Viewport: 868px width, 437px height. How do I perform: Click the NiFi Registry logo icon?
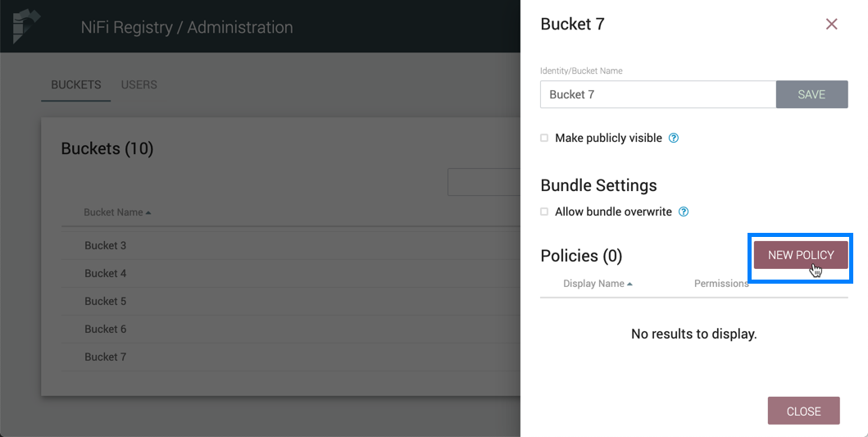(25, 26)
